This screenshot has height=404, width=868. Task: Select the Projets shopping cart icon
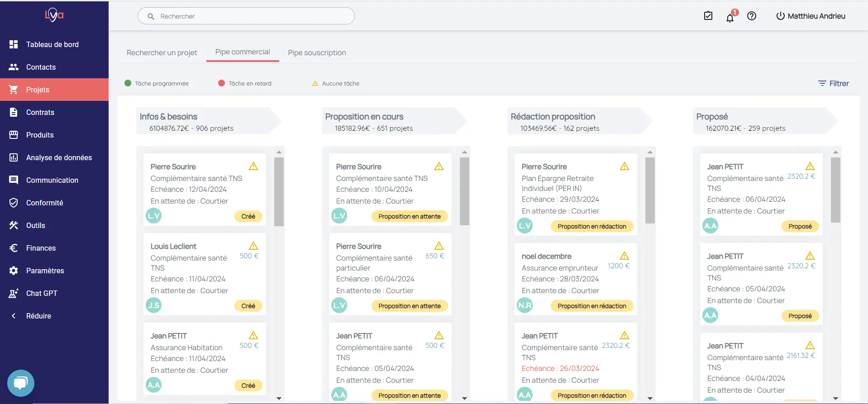click(x=14, y=90)
